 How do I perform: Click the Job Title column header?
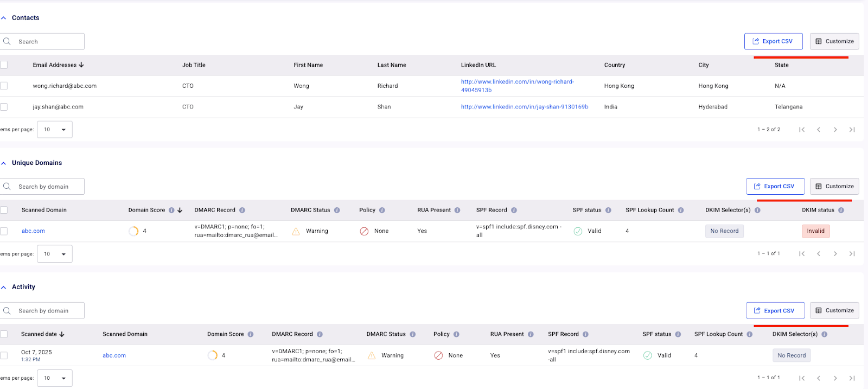coord(194,65)
